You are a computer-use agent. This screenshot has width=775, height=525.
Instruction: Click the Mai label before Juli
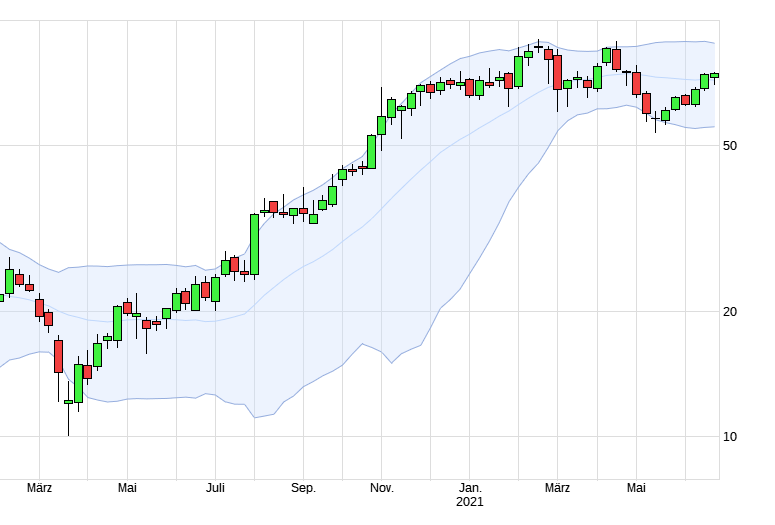[x=127, y=488]
